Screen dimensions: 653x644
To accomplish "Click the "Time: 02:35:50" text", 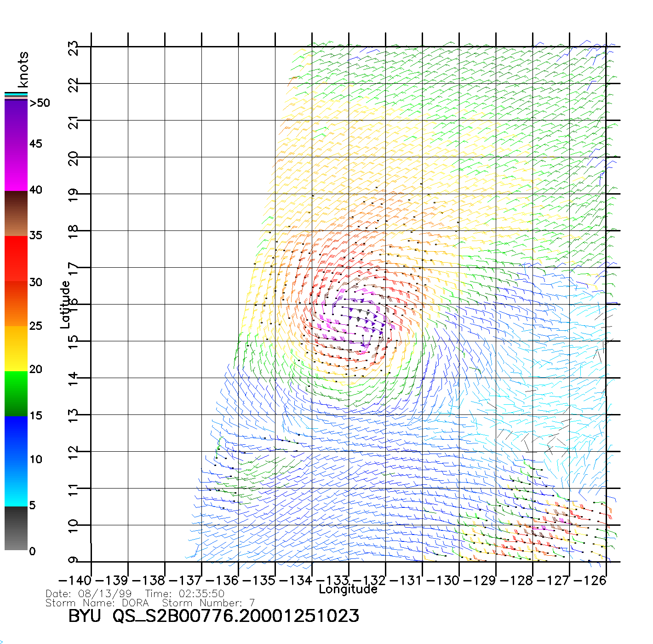I will pos(185,594).
